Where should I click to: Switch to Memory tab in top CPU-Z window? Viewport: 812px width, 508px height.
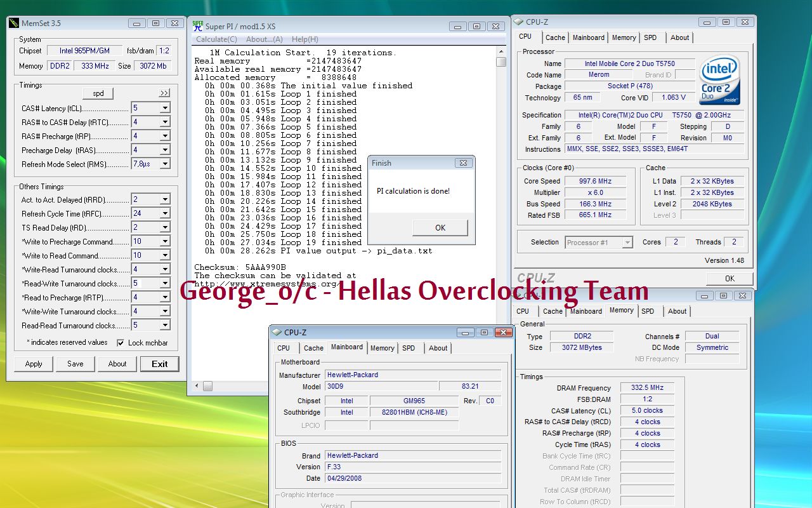[624, 37]
